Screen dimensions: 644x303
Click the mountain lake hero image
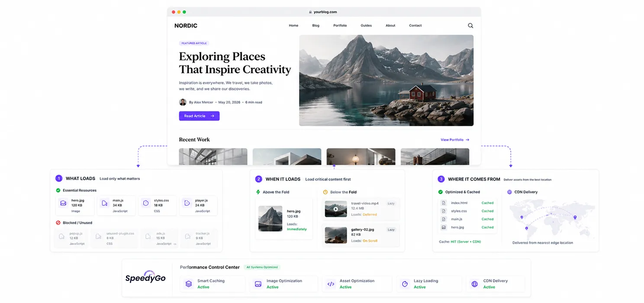pos(386,81)
